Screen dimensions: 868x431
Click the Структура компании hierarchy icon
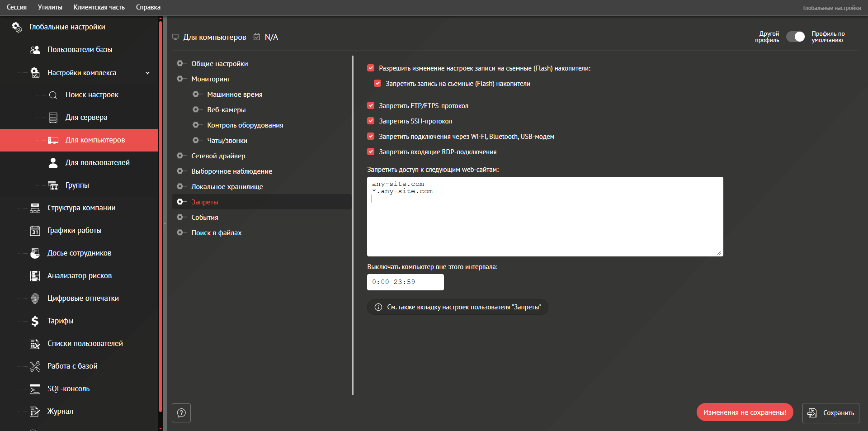tap(35, 208)
